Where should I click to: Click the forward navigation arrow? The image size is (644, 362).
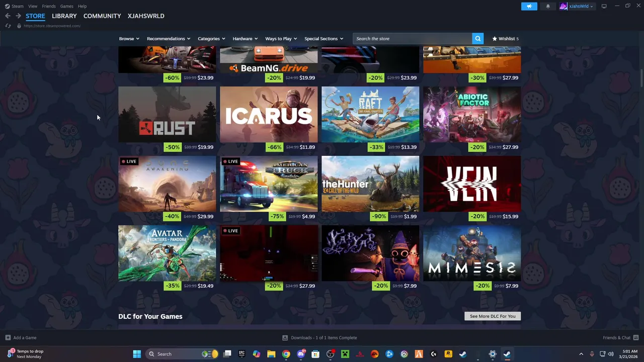pyautogui.click(x=18, y=16)
